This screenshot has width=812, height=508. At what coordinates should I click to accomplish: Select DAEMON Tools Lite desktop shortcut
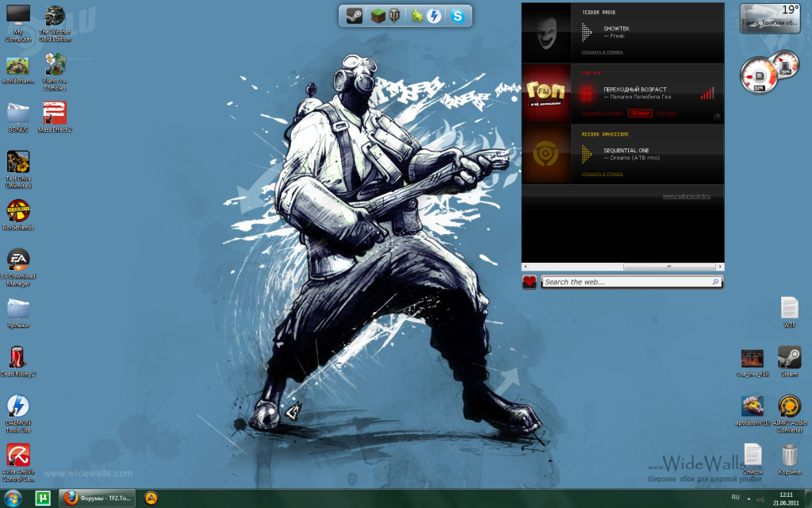click(x=18, y=414)
